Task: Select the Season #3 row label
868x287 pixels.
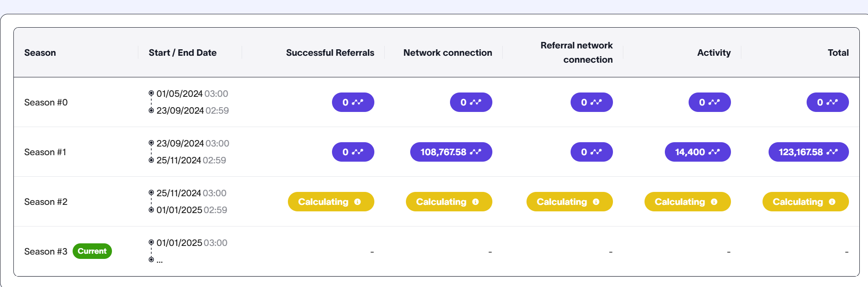Action: point(46,252)
